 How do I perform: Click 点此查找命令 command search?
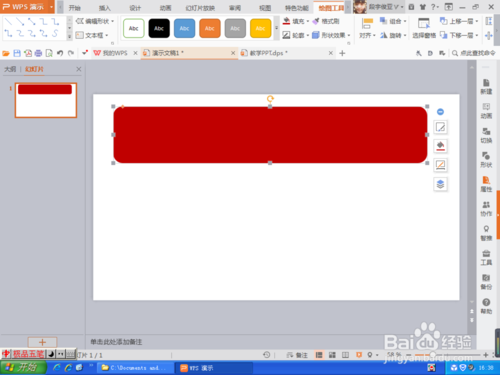[x=474, y=53]
